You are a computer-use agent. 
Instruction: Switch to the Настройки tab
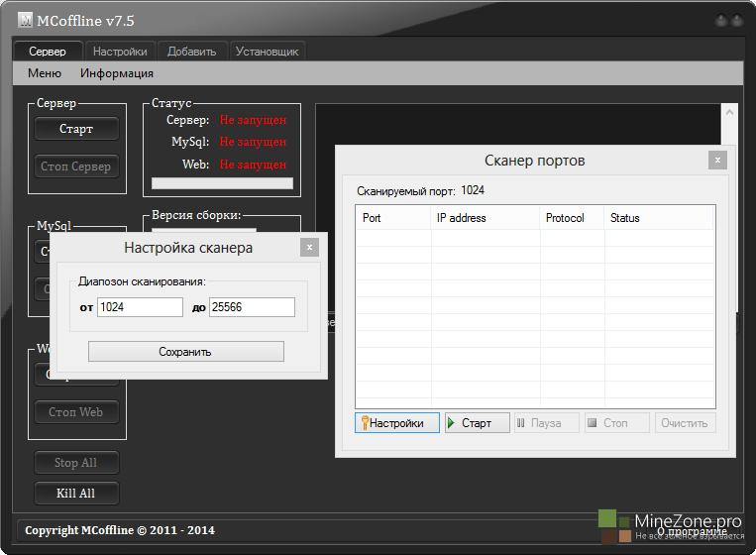[120, 52]
